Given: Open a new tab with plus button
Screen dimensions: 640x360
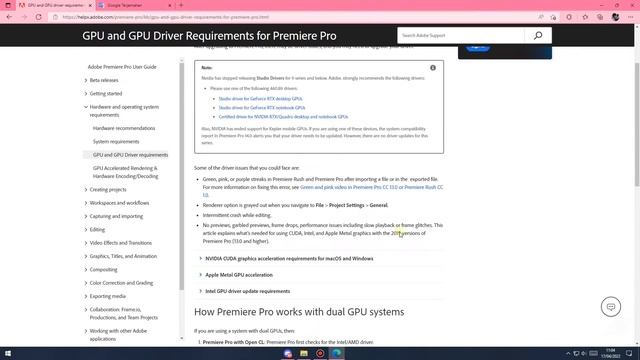Looking at the screenshot, I should (x=181, y=5).
